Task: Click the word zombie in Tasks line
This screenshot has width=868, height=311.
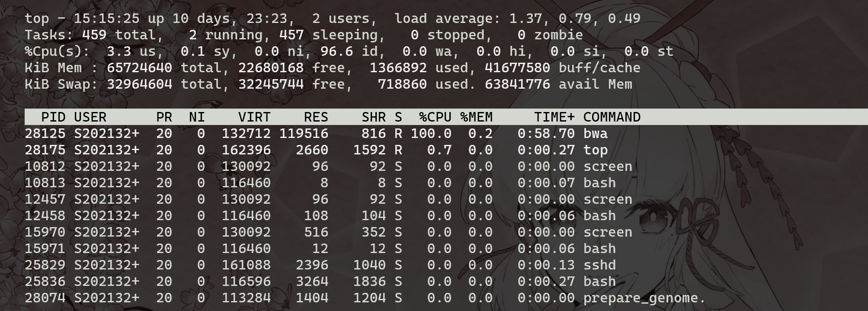Action: click(558, 35)
